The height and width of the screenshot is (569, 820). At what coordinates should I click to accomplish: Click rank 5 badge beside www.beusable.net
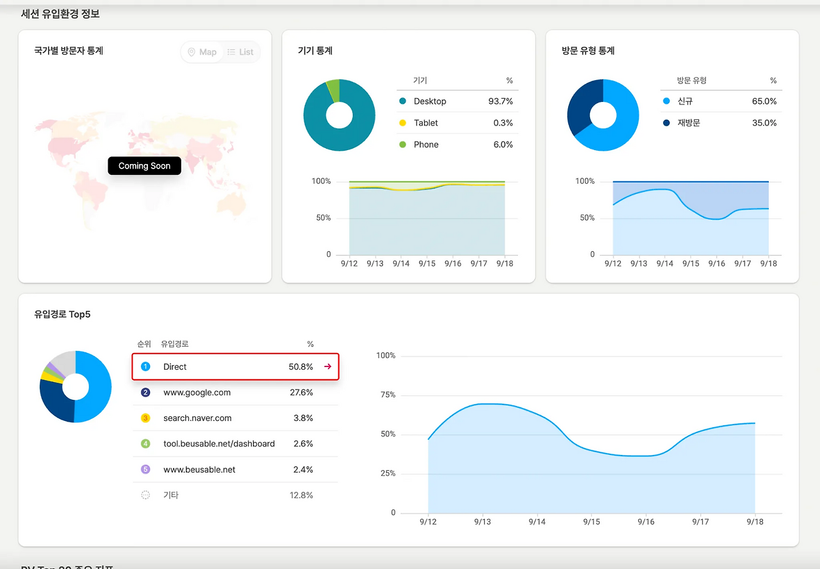click(145, 469)
